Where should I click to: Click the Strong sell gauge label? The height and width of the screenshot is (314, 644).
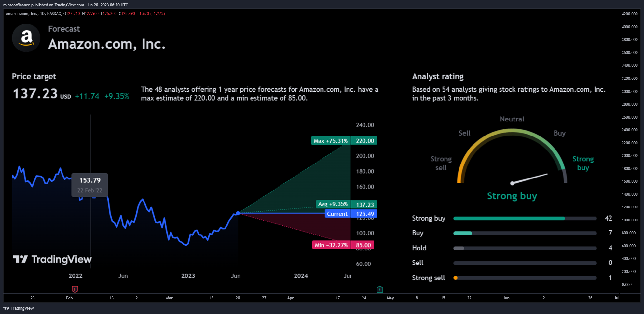(x=441, y=163)
